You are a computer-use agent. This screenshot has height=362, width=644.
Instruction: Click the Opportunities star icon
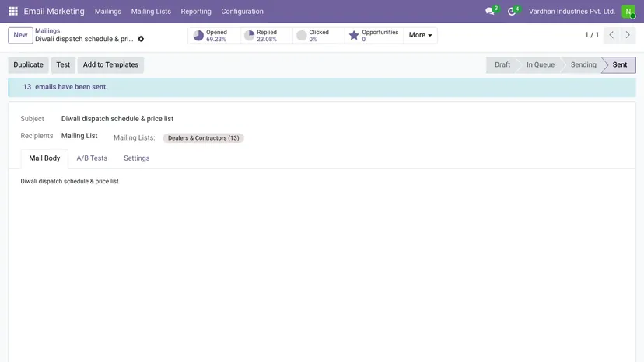(354, 35)
